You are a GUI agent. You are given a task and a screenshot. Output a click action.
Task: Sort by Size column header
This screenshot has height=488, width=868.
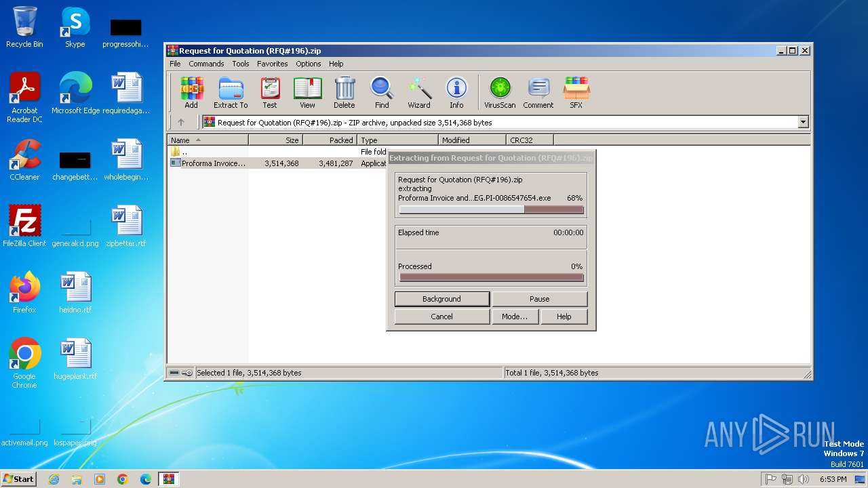[x=275, y=140]
